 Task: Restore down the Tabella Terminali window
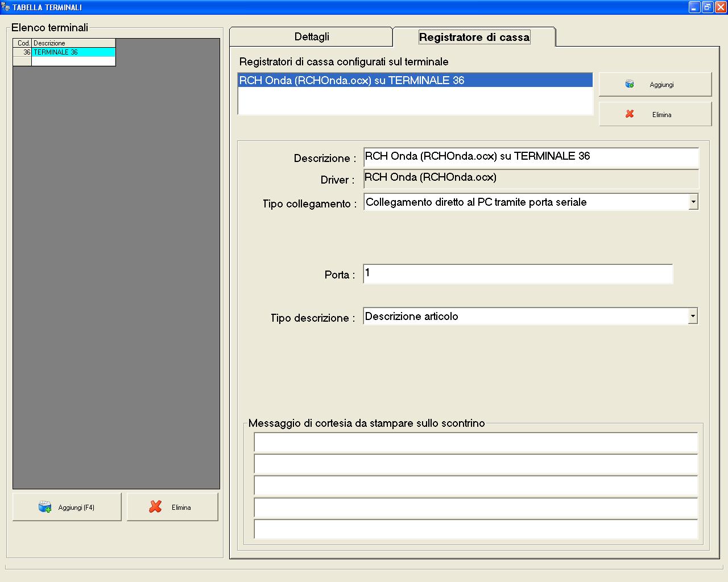pos(707,7)
